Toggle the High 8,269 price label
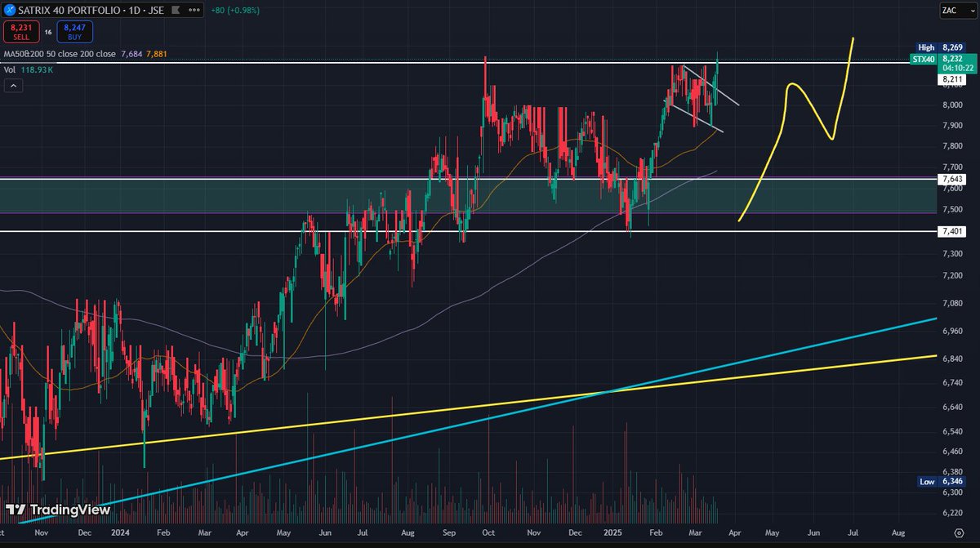The width and height of the screenshot is (980, 548). coord(939,47)
